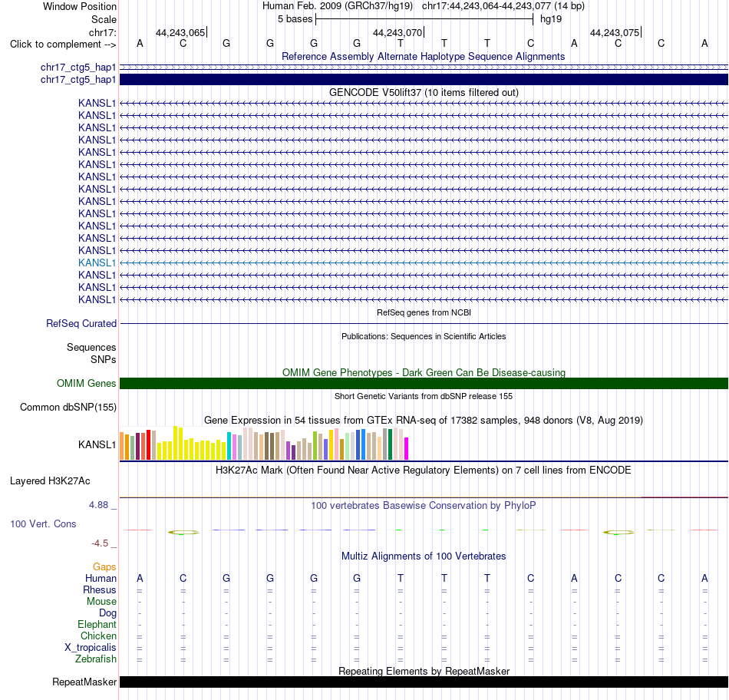Viewport: 729px width, 700px height.
Task: Click the -4.5 lower scale value
Action: (x=100, y=543)
